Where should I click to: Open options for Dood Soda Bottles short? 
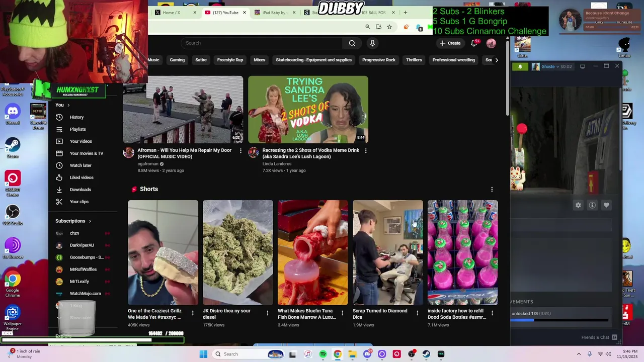(492, 313)
